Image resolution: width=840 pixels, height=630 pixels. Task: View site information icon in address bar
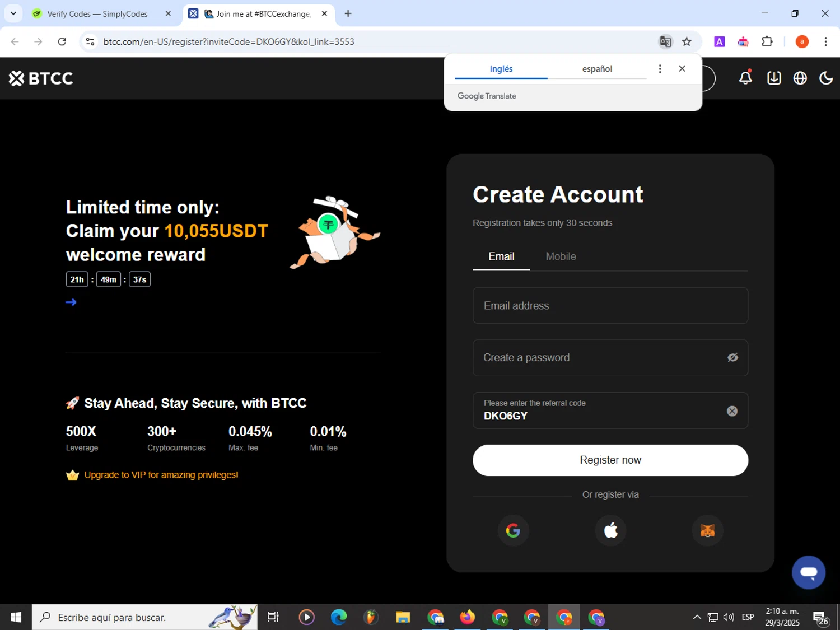click(90, 41)
